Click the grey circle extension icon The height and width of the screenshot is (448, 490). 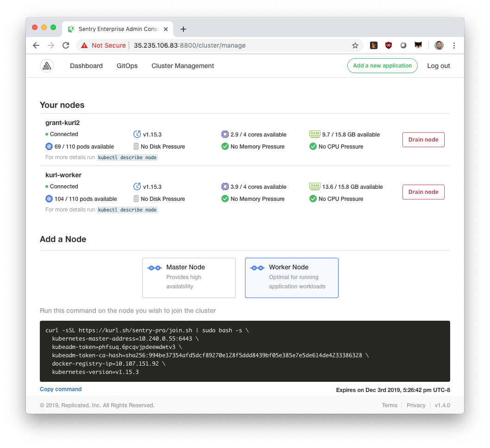pyautogui.click(x=403, y=45)
